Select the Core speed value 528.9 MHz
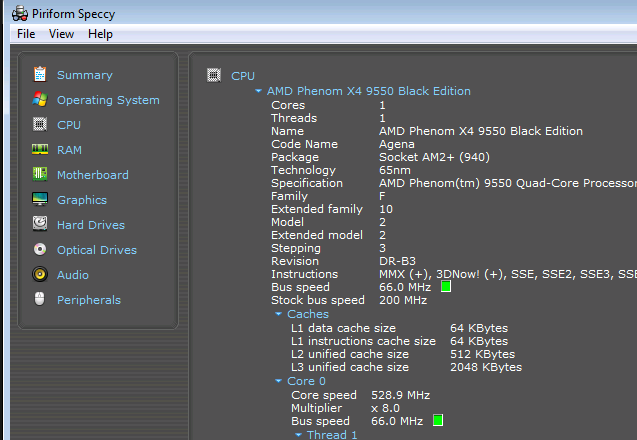Screen dimensions: 637x440 401,395
